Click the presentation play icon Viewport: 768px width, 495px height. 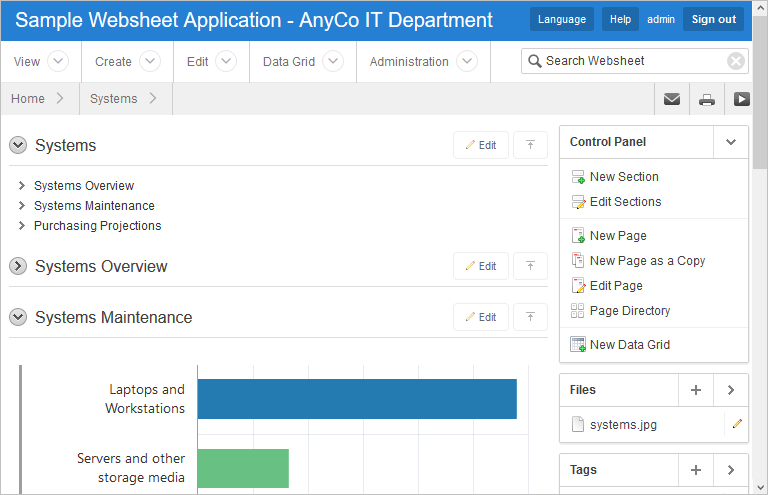[x=741, y=99]
